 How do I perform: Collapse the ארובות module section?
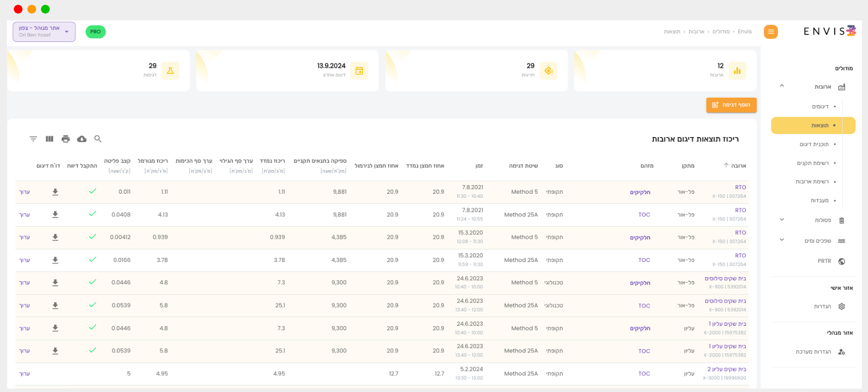(x=782, y=86)
